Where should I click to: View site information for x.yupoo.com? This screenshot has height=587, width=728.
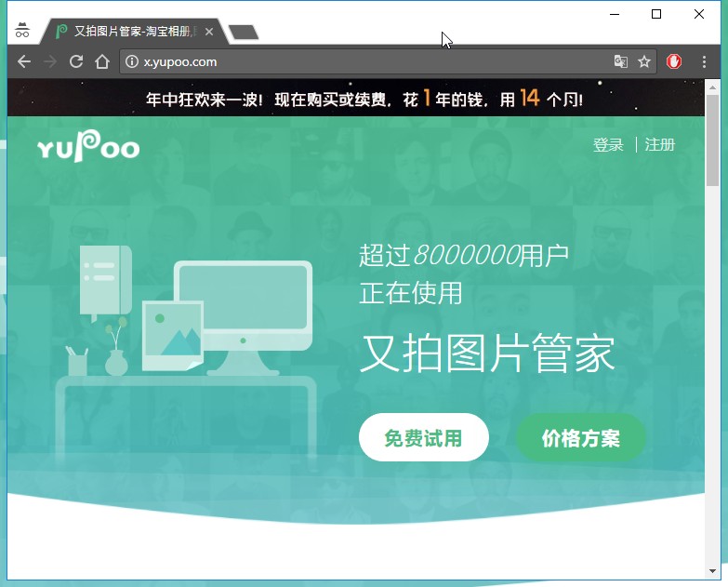pyautogui.click(x=132, y=62)
